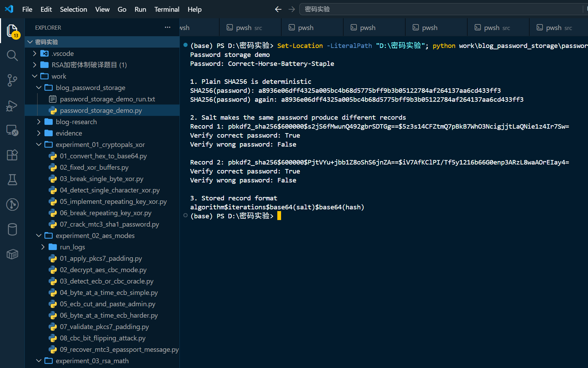The width and height of the screenshot is (588, 368).
Task: Collapse the work folder chevron
Action: coord(34,76)
